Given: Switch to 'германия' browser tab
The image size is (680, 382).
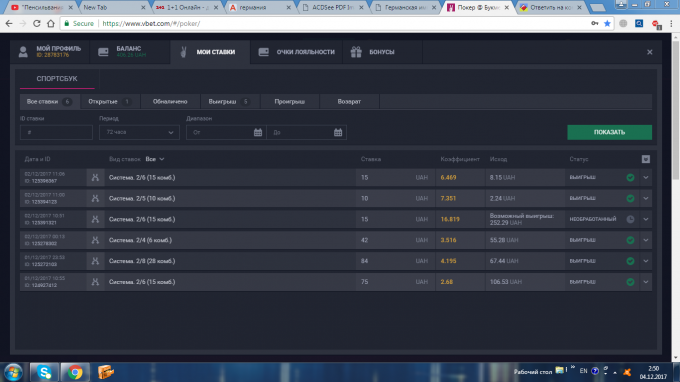Looking at the screenshot, I should [x=260, y=7].
